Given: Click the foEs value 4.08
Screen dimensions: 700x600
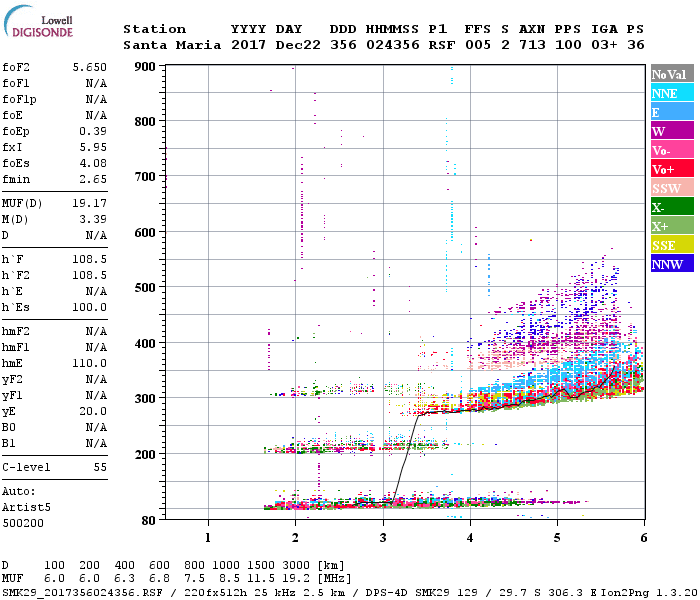Looking at the screenshot, I should click(x=93, y=163).
